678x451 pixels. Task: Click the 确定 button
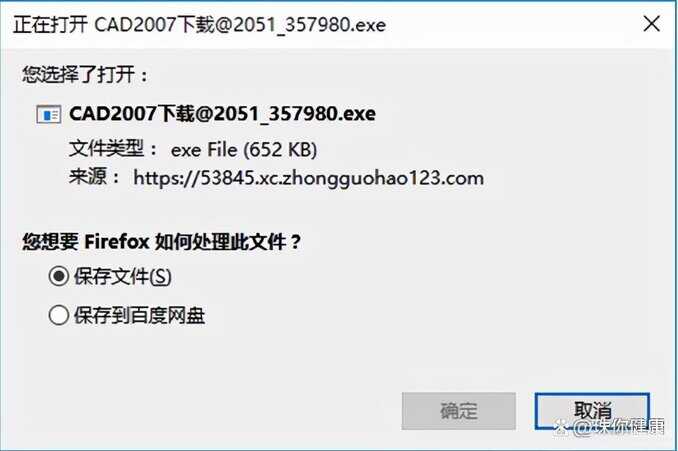pos(458,411)
